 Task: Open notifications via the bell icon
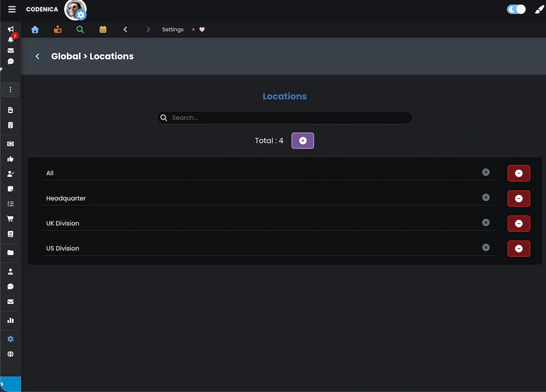(x=10, y=39)
